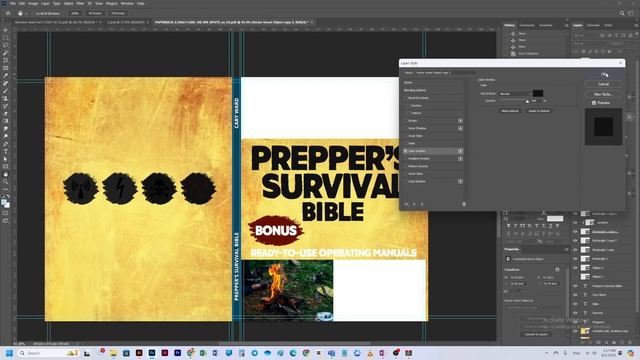The width and height of the screenshot is (640, 360).
Task: Hide the Bible text layer
Action: 575,304
